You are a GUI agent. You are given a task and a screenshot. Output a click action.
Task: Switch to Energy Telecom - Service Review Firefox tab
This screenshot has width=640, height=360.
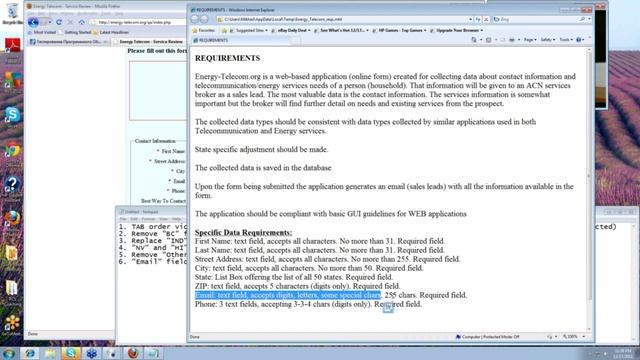tap(149, 42)
